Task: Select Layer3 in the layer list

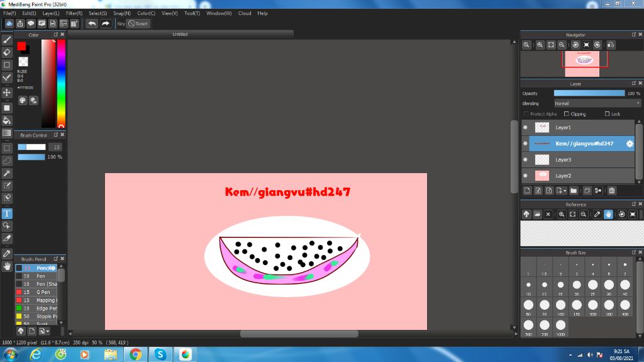Action: (x=579, y=160)
